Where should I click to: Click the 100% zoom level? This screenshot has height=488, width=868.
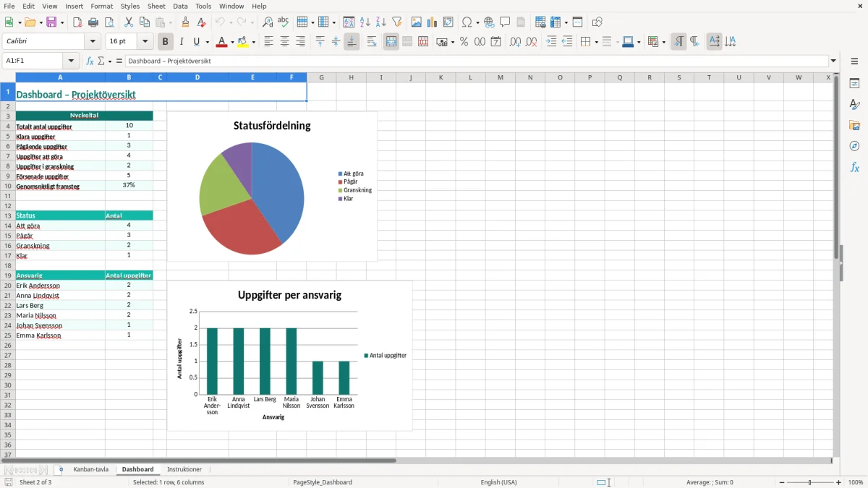pyautogui.click(x=856, y=482)
